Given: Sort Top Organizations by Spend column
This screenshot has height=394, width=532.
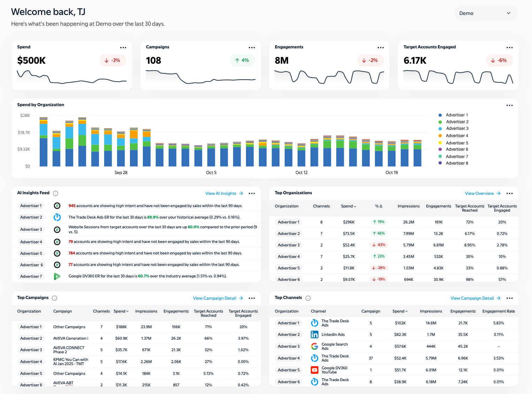Looking at the screenshot, I should (x=348, y=206).
